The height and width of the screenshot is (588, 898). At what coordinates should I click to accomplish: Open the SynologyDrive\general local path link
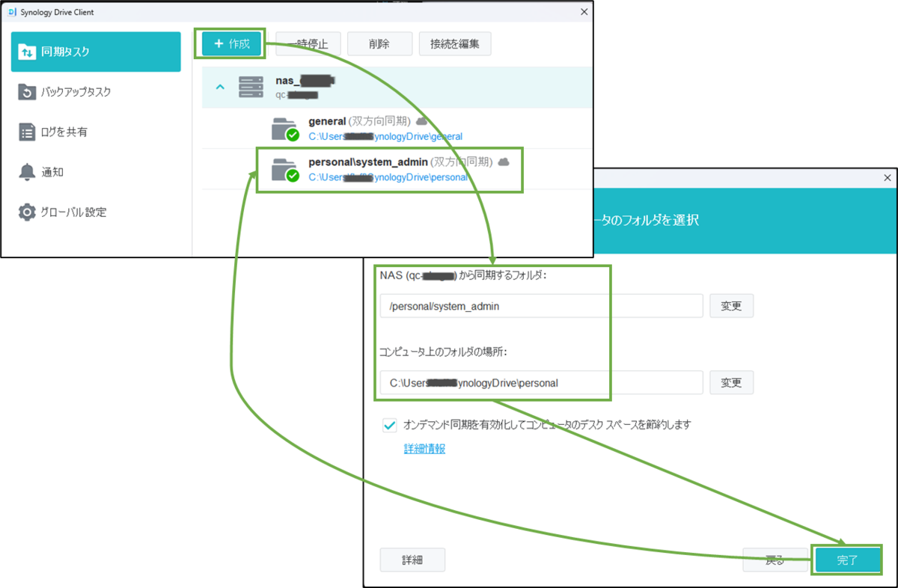(x=385, y=136)
